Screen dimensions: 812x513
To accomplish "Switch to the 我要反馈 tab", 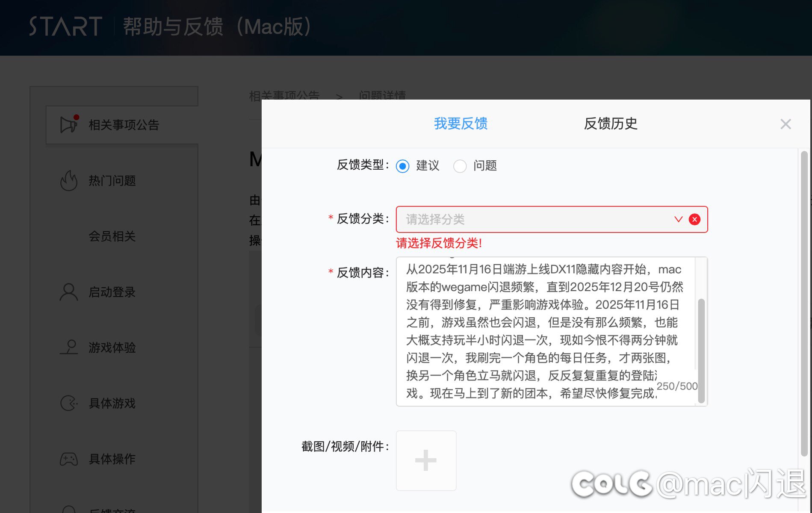I will click(460, 124).
